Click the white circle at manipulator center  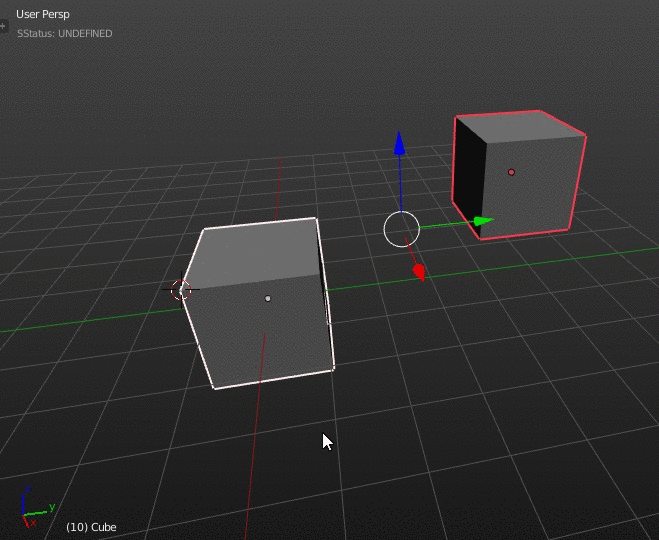point(401,229)
